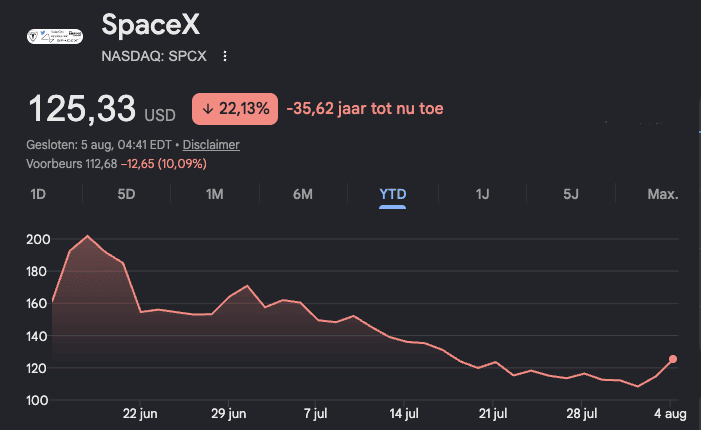Click the NASDAQ: SPCX ticker text
This screenshot has width=701, height=430.
coord(154,56)
